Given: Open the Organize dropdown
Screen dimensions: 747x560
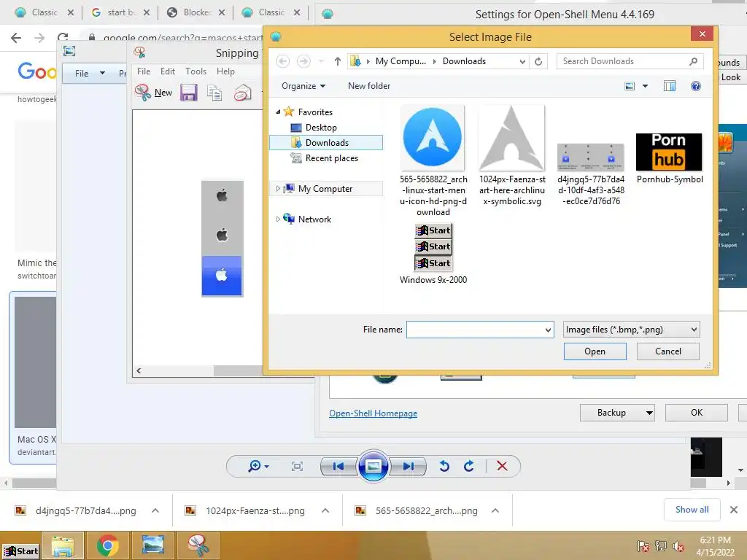Looking at the screenshot, I should coord(303,86).
